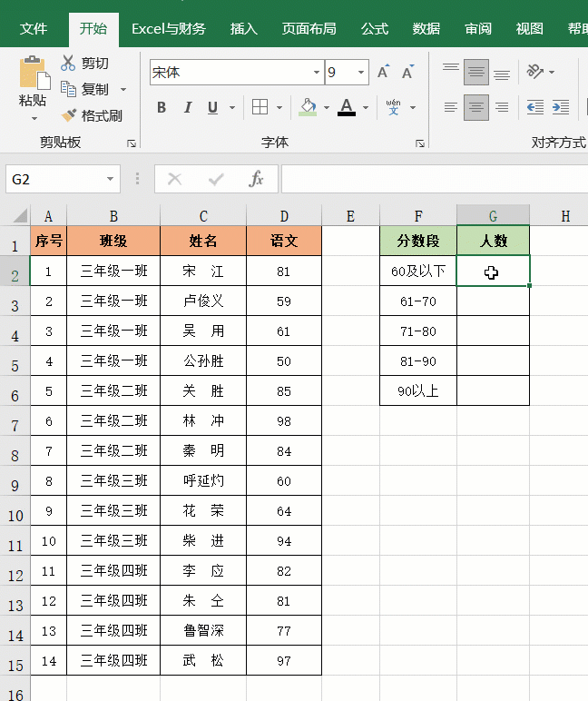Click inside the formula bar field
Viewport: 588px width, 701px height.
tap(435, 179)
